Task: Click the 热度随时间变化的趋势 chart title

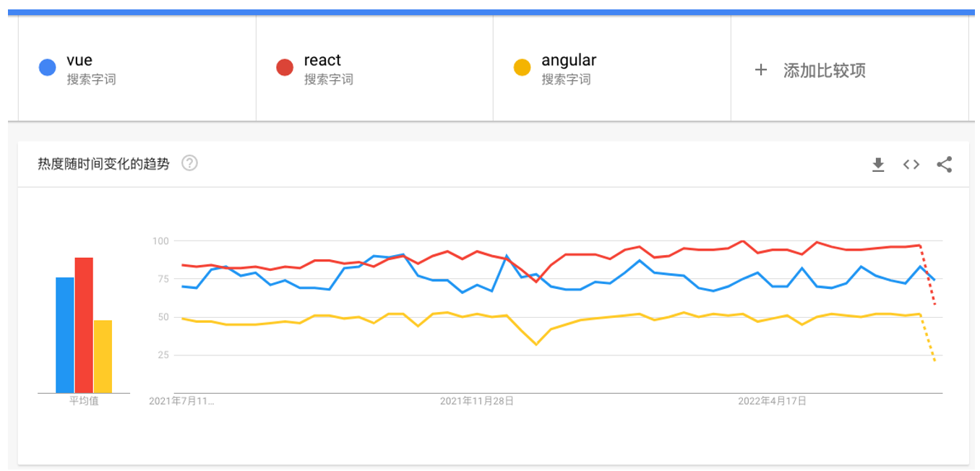Action: tap(103, 164)
